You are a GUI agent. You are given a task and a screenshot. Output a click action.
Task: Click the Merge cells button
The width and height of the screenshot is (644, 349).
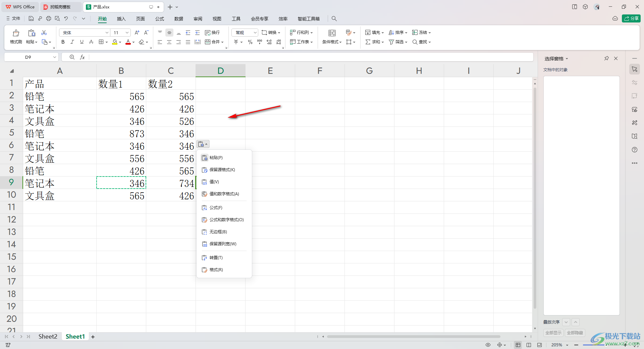214,42
